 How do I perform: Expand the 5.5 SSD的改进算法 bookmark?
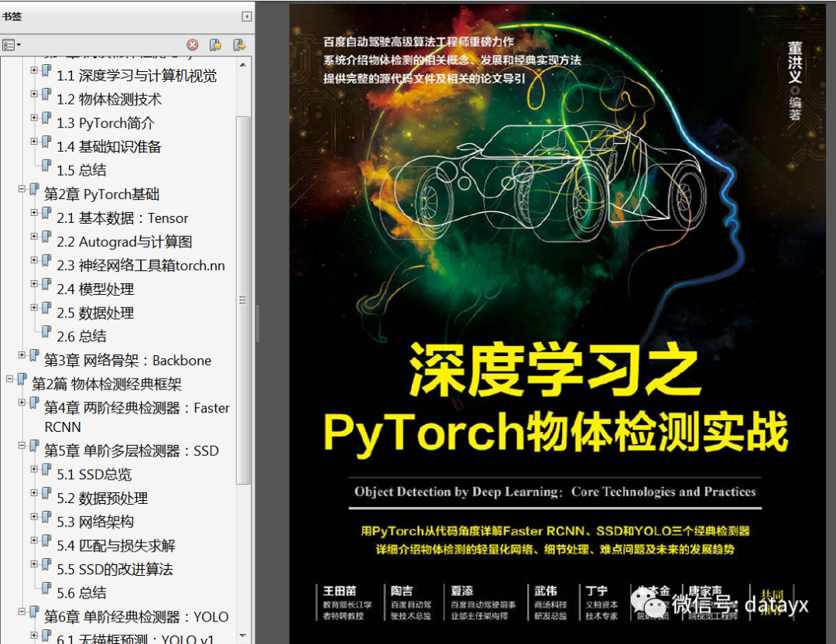click(34, 563)
